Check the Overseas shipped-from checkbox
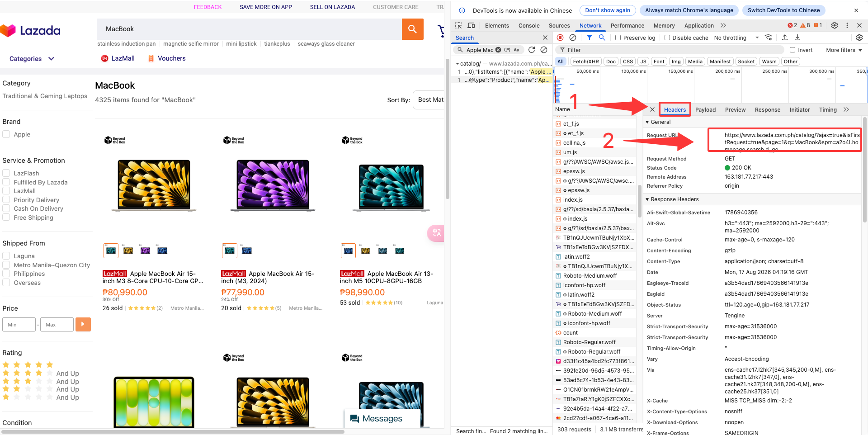Screen dimensions: 868x435 click(6, 282)
